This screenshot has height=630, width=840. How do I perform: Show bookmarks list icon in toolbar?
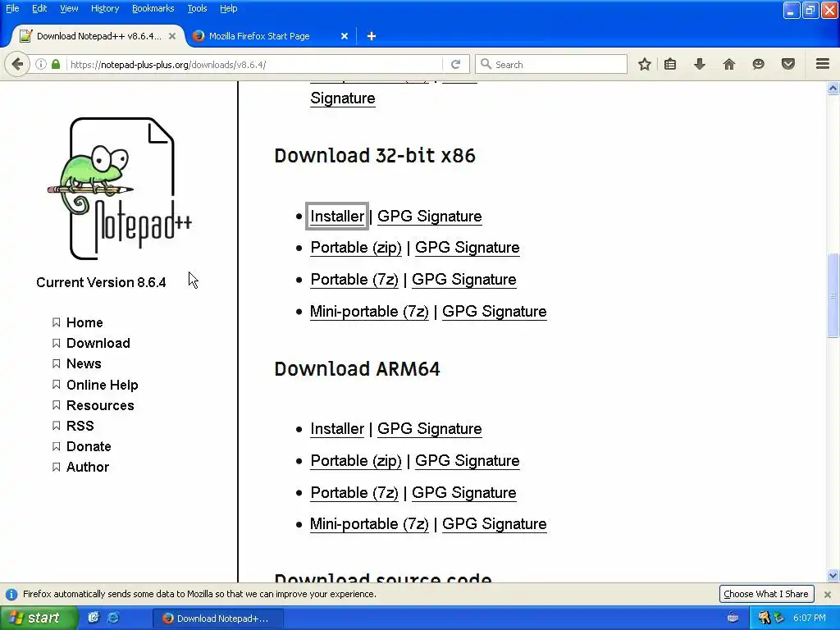click(x=670, y=64)
